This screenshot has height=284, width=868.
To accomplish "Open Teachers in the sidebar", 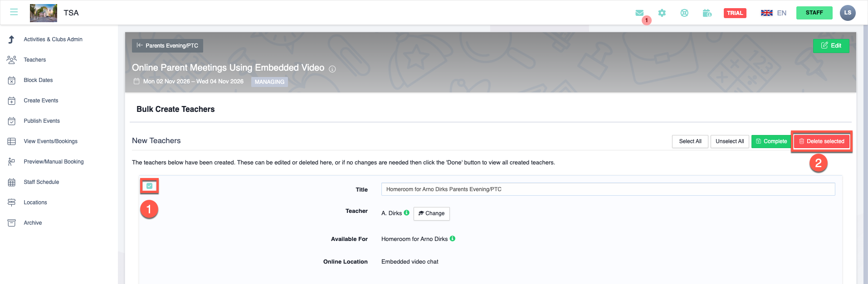I will pos(35,60).
